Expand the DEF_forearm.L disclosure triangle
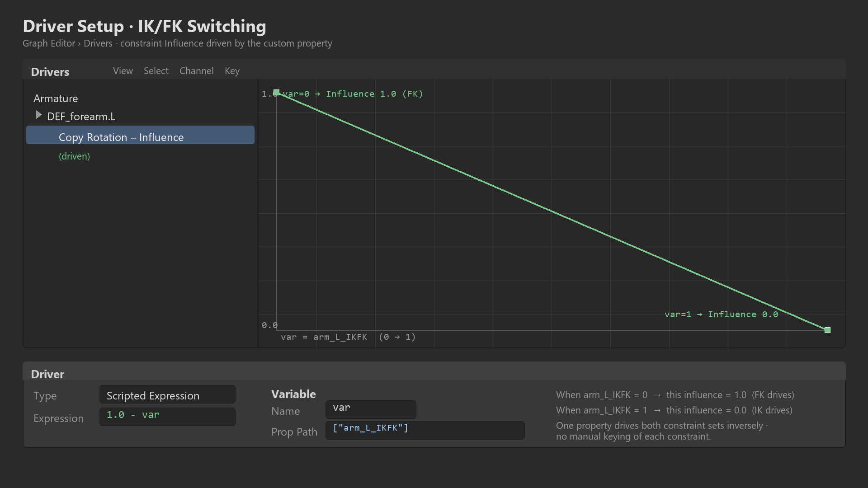 click(x=39, y=115)
